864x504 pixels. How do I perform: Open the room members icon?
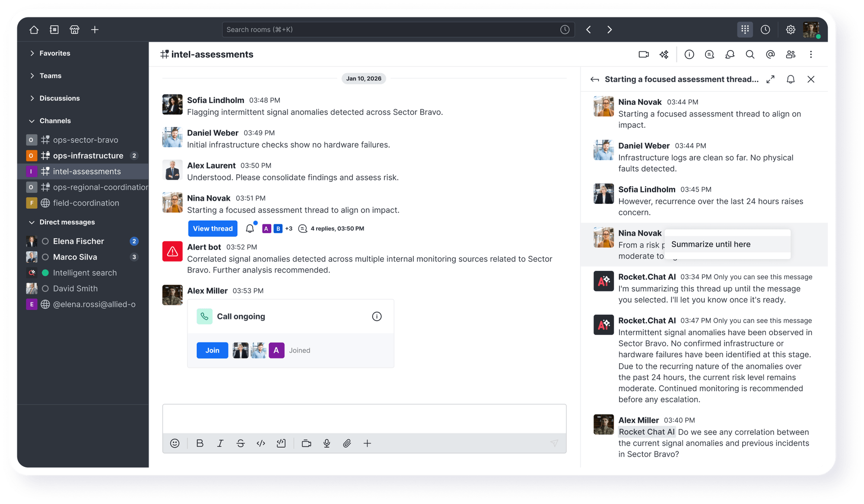791,54
